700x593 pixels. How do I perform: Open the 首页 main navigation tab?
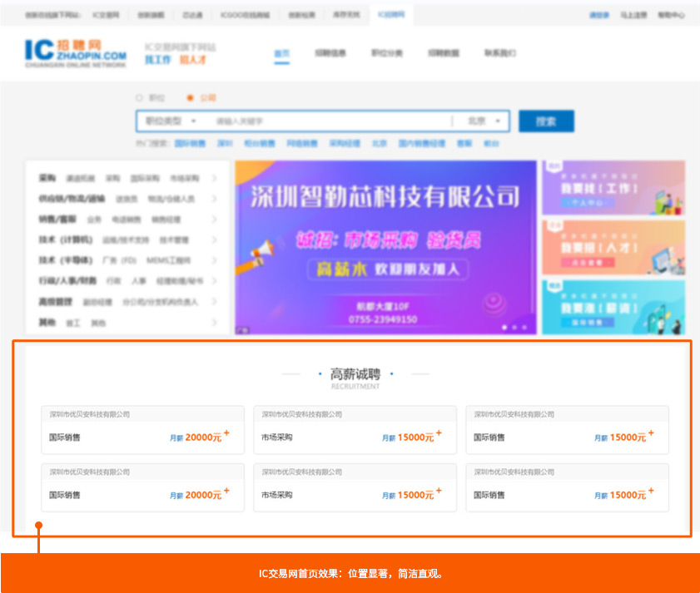coord(281,53)
